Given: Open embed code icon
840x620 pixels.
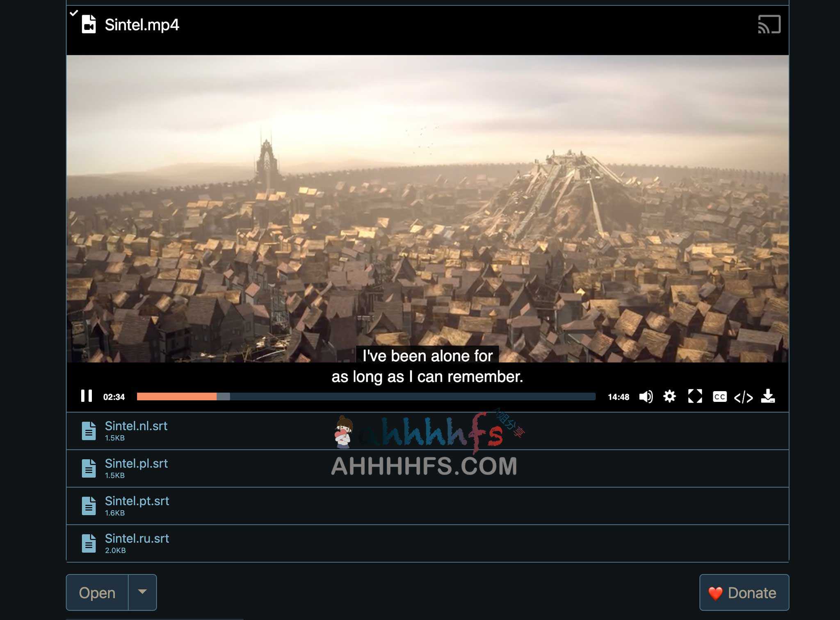Looking at the screenshot, I should [744, 397].
